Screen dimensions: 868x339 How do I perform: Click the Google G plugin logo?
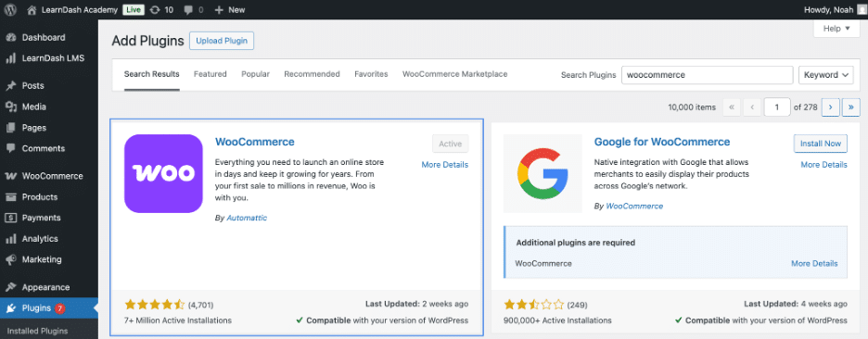pos(542,173)
